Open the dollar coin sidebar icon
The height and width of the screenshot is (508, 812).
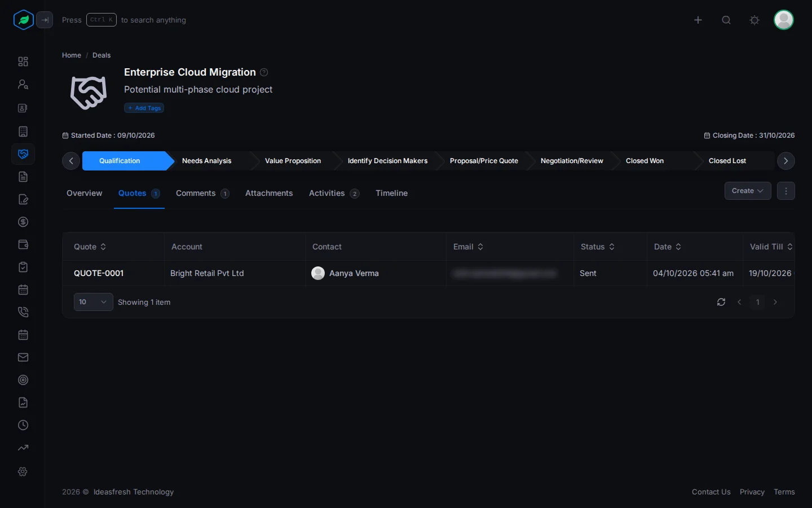23,222
